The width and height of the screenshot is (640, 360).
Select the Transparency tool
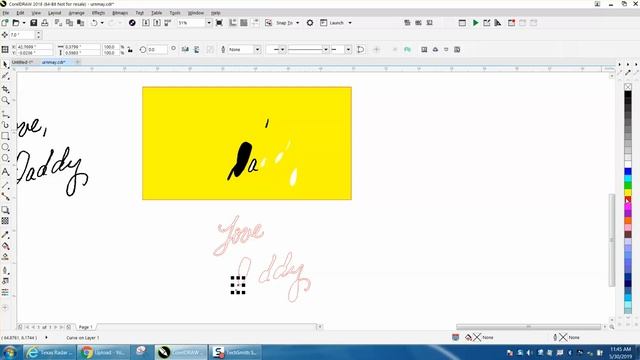pos(5,221)
